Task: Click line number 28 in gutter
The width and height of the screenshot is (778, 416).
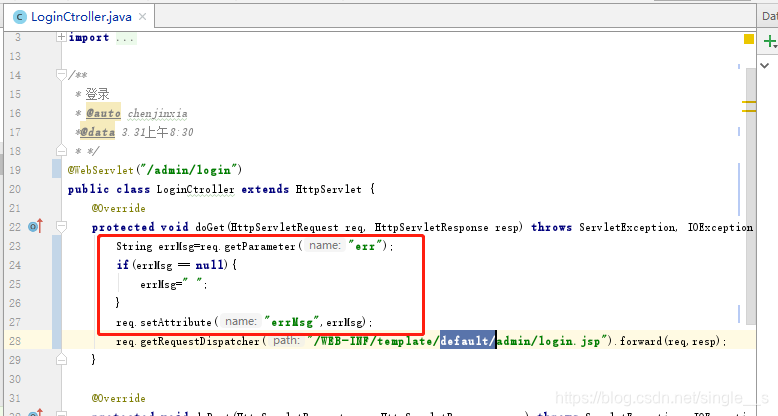Action: click(x=15, y=341)
